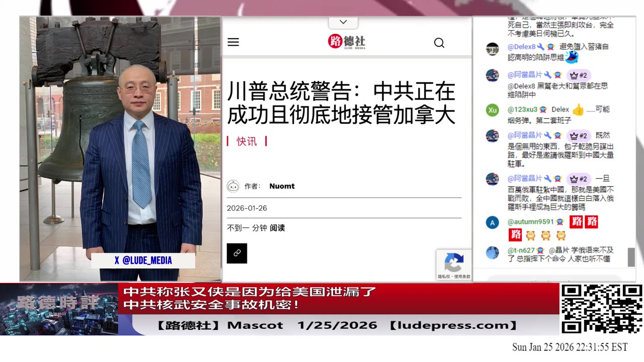Click the search magnifier icon
Screen dimensions: 644x362
pos(439,43)
